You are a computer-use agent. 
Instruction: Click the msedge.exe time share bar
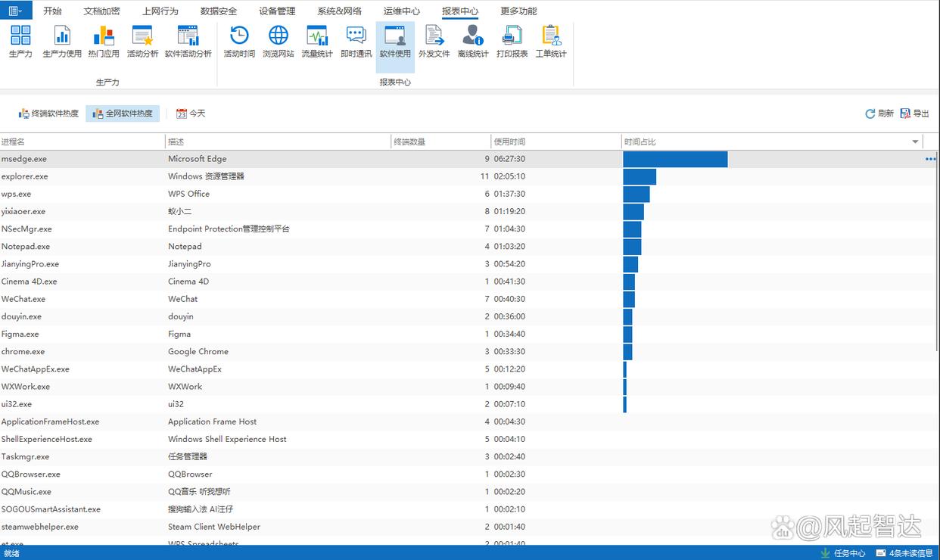tap(675, 159)
